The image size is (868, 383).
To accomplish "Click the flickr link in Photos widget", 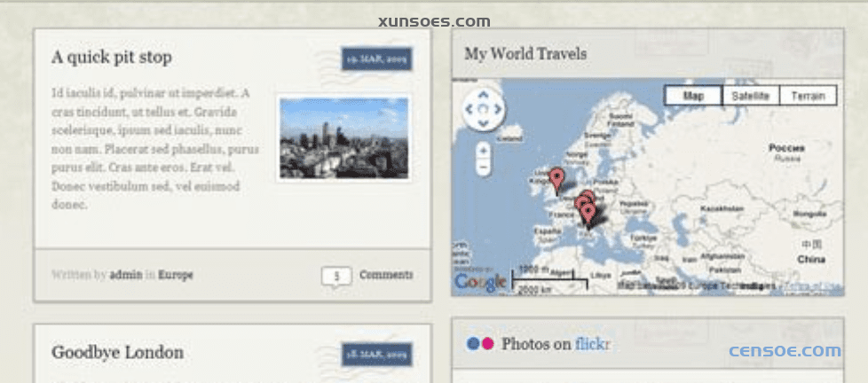I will (x=592, y=343).
